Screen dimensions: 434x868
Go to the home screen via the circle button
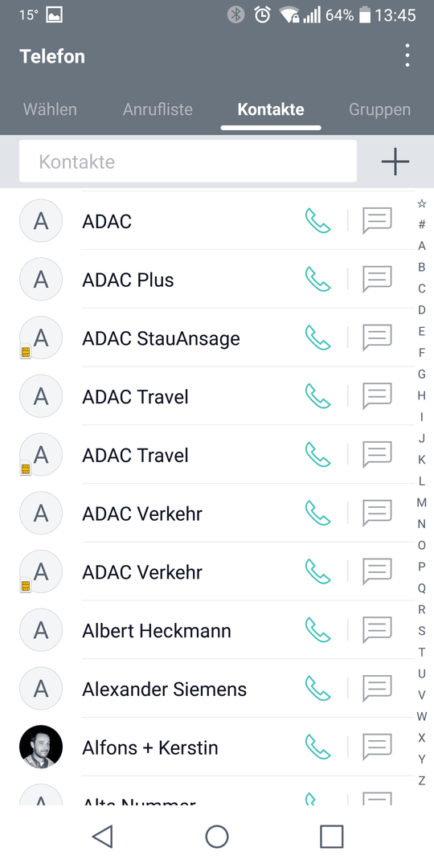tap(217, 836)
